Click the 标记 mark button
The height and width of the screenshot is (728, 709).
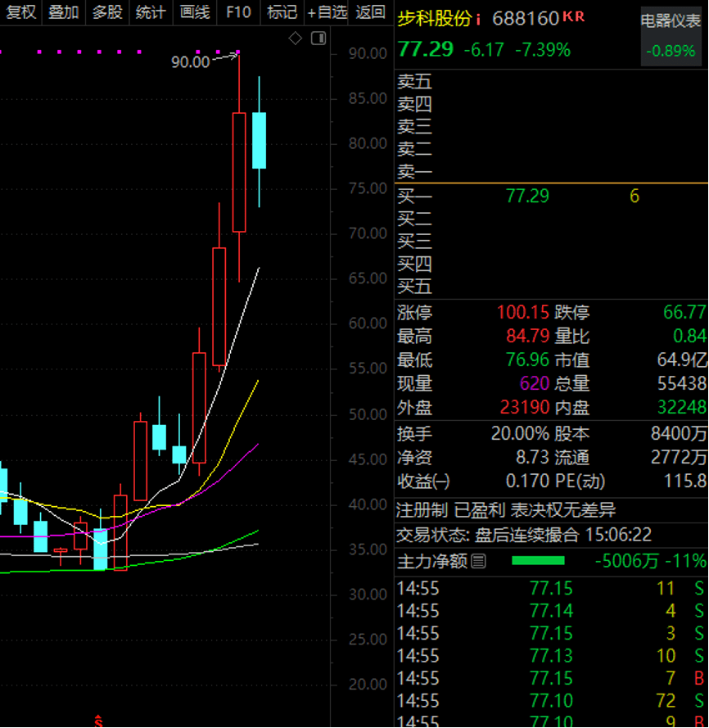coord(282,12)
